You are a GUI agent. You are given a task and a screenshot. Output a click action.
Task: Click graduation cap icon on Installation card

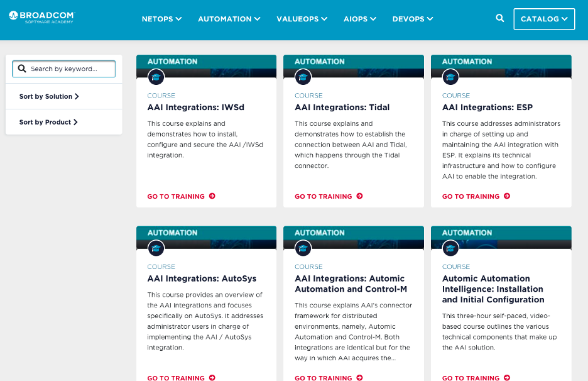[x=450, y=248]
